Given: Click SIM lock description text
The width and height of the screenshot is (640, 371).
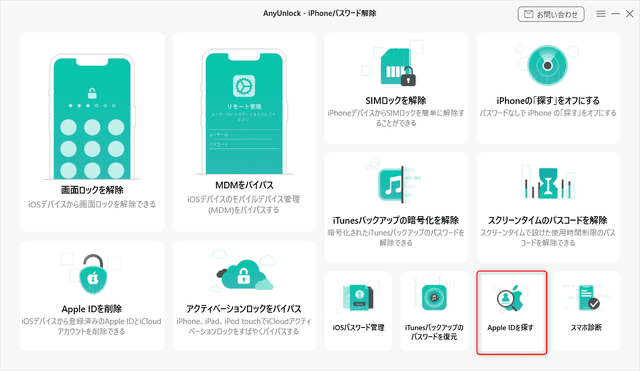Looking at the screenshot, I should click(x=396, y=118).
